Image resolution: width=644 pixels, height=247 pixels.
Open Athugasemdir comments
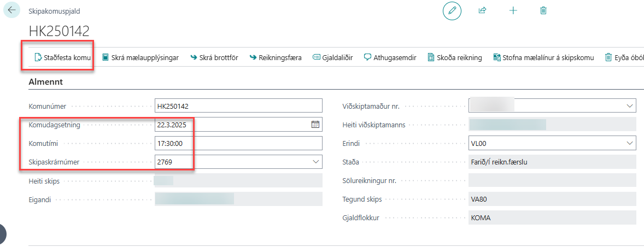[390, 57]
